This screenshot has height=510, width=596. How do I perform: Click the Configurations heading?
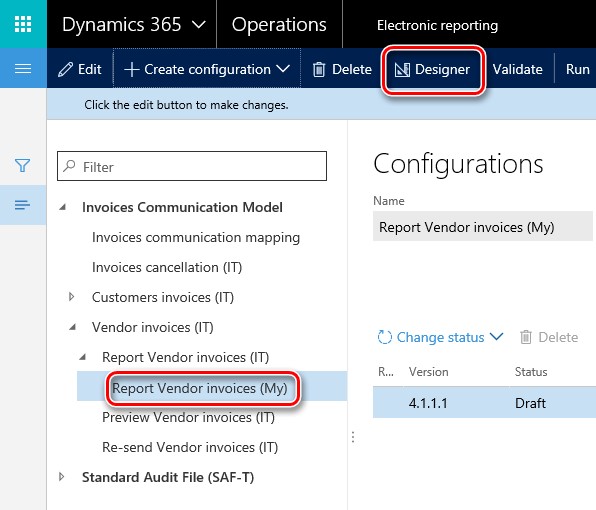point(458,164)
